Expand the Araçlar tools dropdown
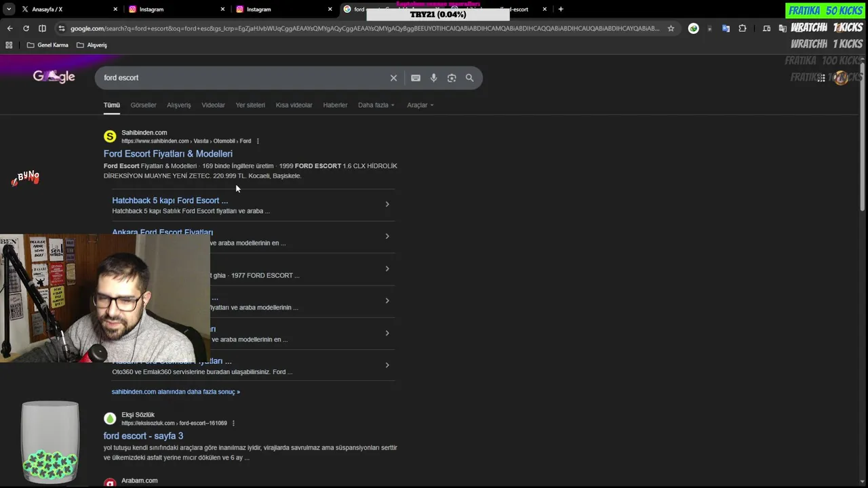Screen dimensions: 868x488 (420, 105)
